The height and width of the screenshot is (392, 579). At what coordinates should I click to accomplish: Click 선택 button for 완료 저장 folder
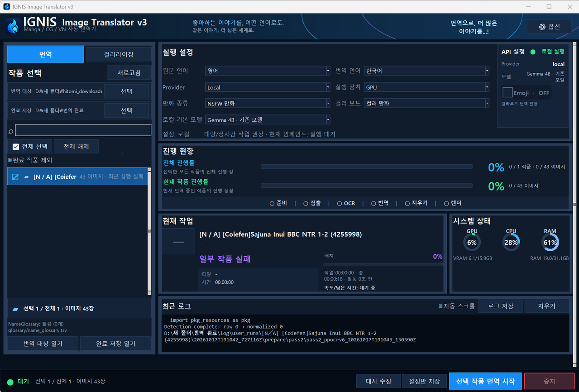pyautogui.click(x=126, y=110)
